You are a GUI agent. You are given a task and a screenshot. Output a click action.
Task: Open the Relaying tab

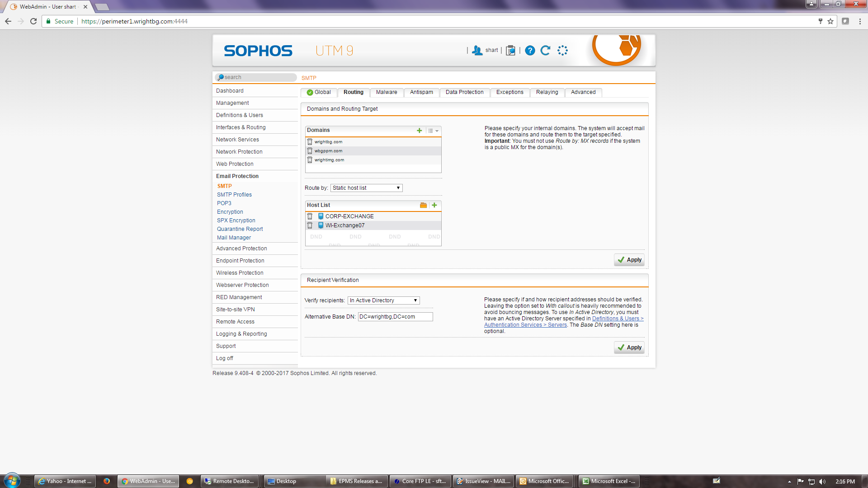pos(547,92)
